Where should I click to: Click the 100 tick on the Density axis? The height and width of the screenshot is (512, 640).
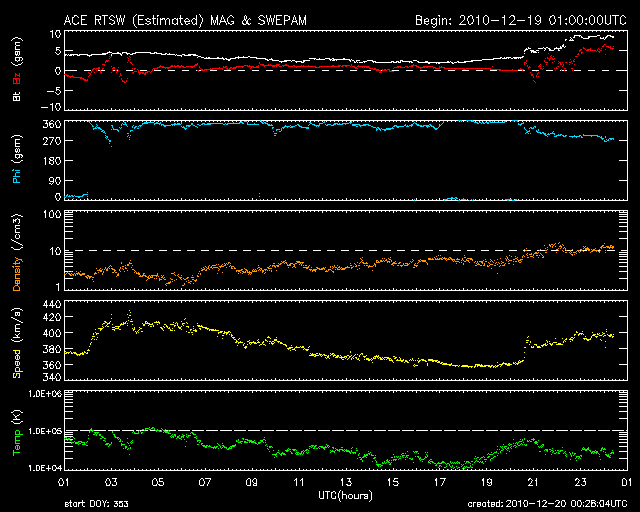click(52, 215)
